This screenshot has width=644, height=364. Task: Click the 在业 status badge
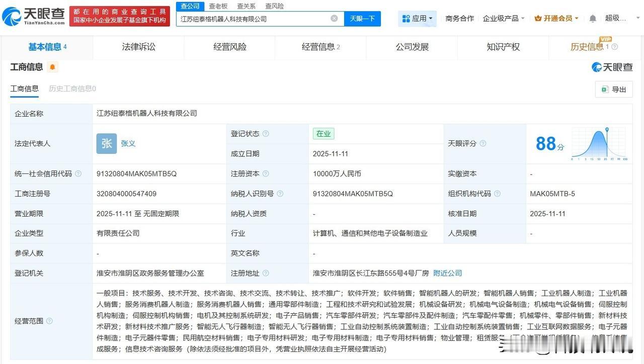[x=323, y=134]
